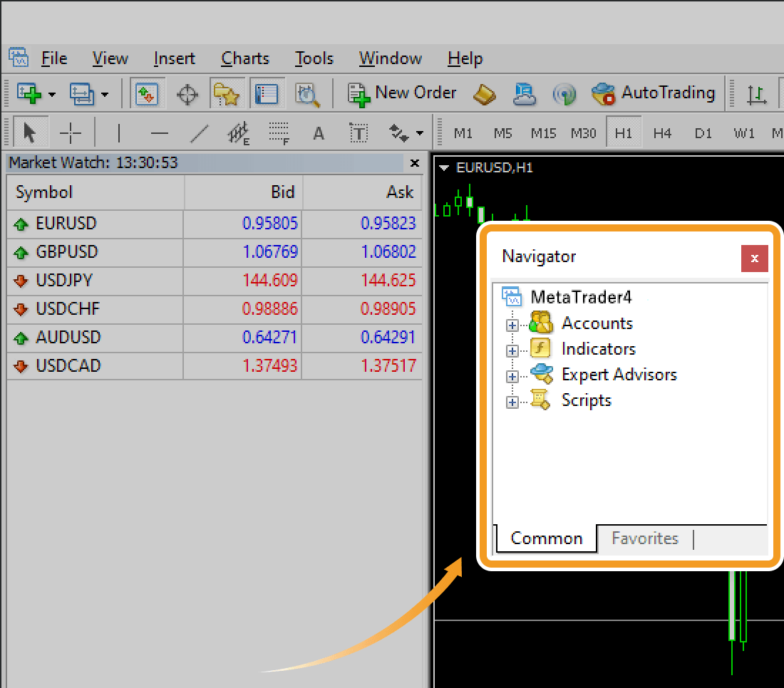Image resolution: width=784 pixels, height=688 pixels.
Task: Open the MetaQuotes Language Editor icon
Action: (x=485, y=94)
